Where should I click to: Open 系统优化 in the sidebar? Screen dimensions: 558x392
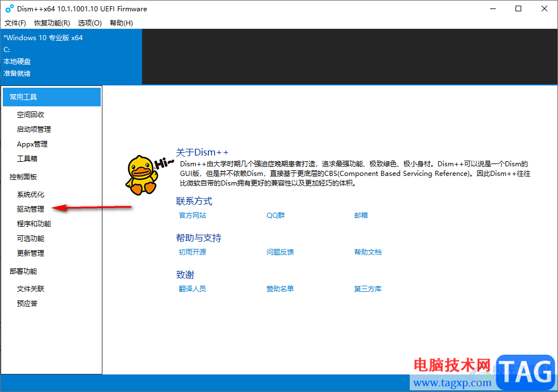[31, 194]
